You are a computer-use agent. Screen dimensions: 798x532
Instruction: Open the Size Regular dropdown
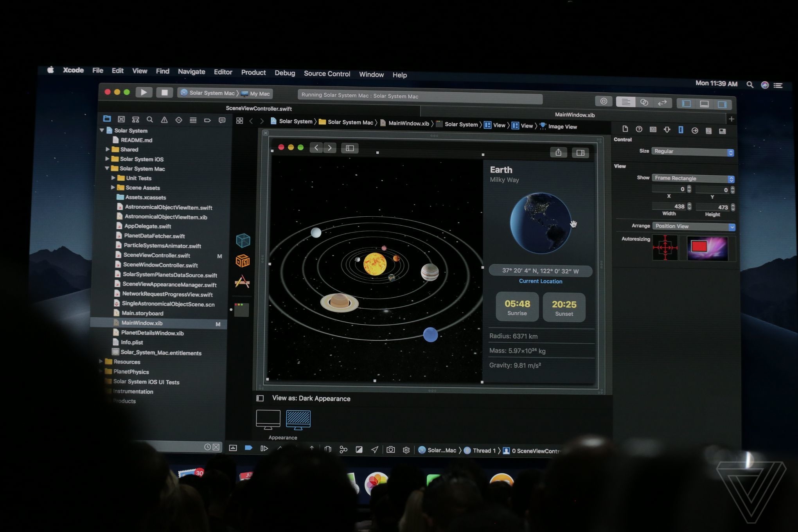click(692, 152)
